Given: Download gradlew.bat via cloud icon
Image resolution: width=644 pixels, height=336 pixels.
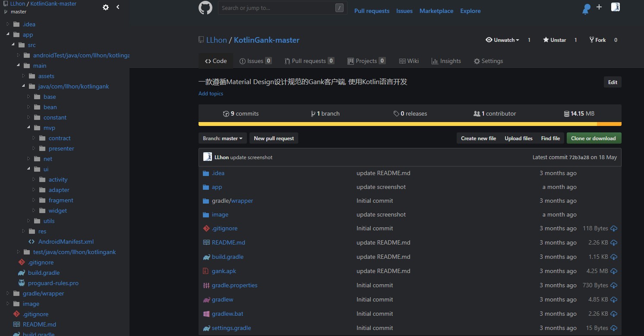Looking at the screenshot, I should (x=614, y=314).
